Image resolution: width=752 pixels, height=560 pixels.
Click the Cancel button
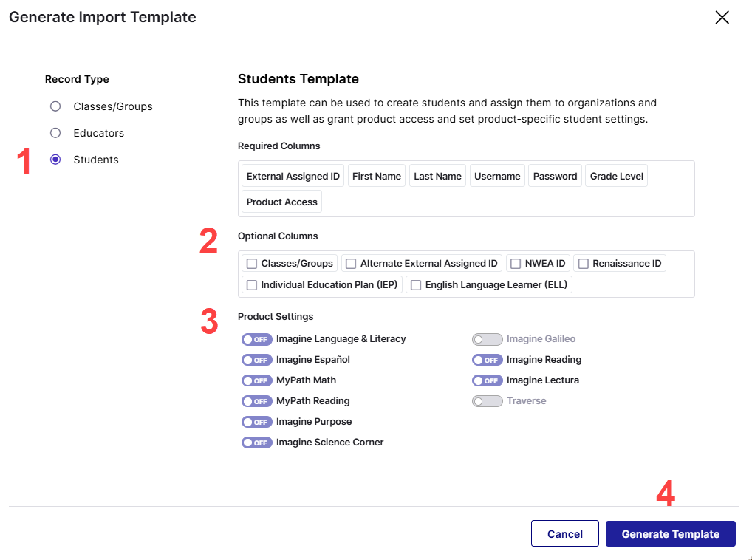(x=564, y=534)
